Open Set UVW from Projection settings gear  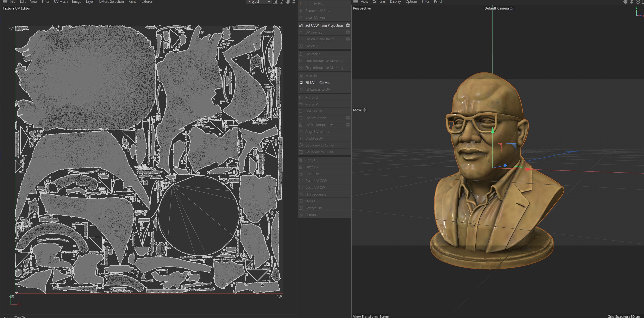click(x=348, y=25)
